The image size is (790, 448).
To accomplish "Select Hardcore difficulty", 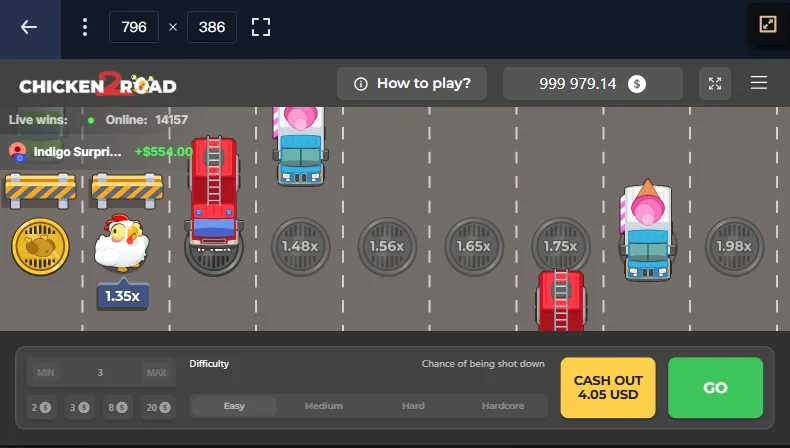I will tap(503, 406).
